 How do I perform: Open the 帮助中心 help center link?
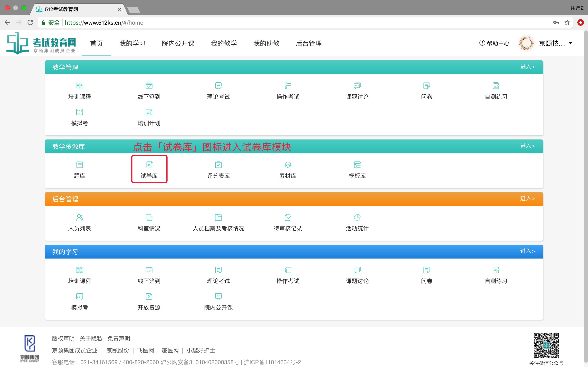pos(494,43)
